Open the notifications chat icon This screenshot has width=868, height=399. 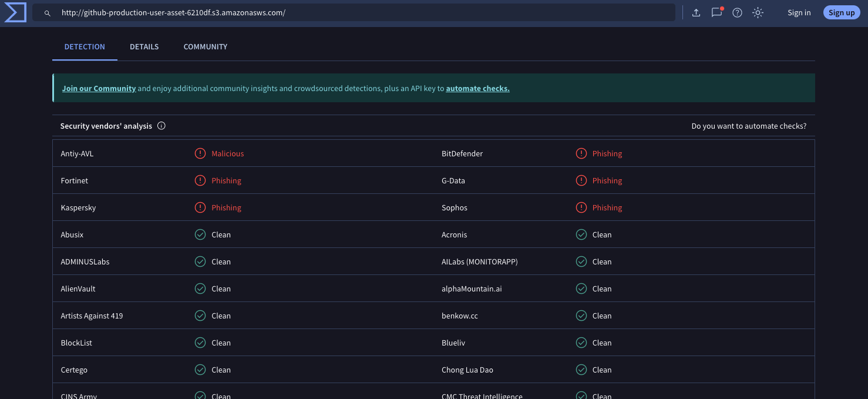(x=716, y=13)
